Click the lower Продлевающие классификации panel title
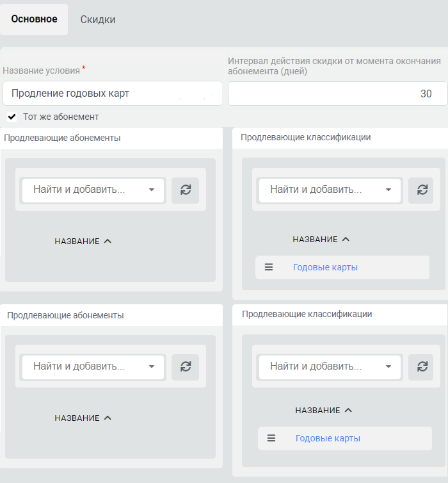 click(x=307, y=314)
